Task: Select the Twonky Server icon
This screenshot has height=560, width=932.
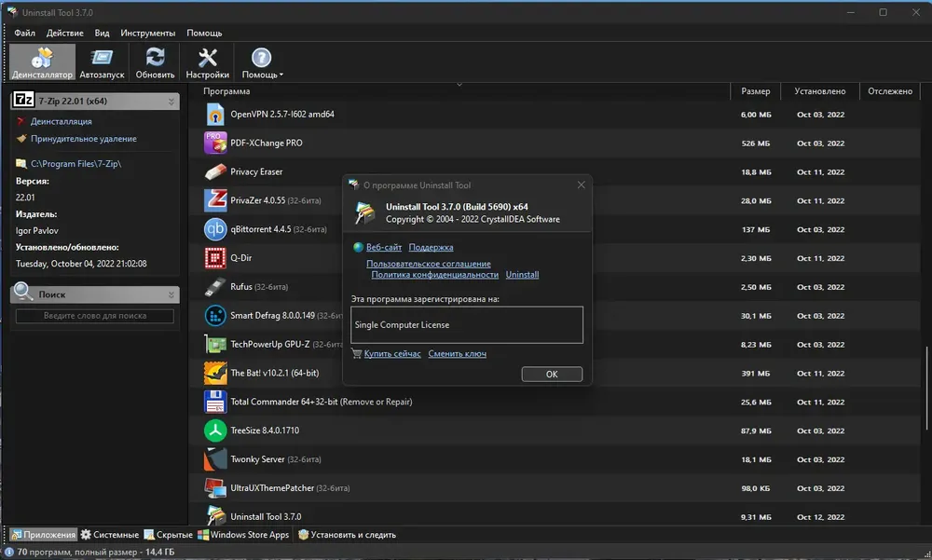Action: (x=215, y=459)
